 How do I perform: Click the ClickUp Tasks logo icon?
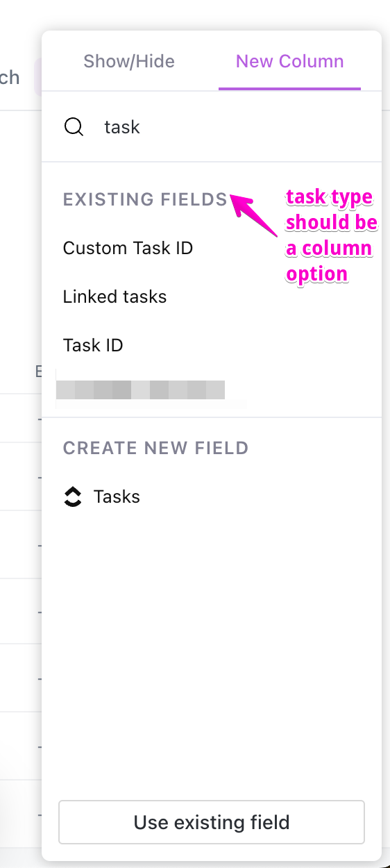tap(72, 496)
